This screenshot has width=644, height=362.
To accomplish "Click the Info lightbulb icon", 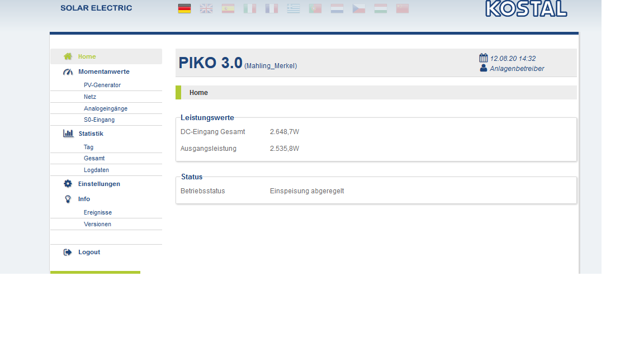I will point(68,199).
